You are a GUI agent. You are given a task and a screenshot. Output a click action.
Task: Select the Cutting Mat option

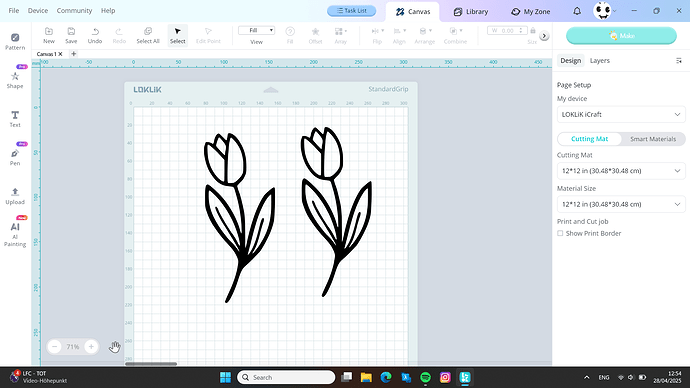click(589, 139)
